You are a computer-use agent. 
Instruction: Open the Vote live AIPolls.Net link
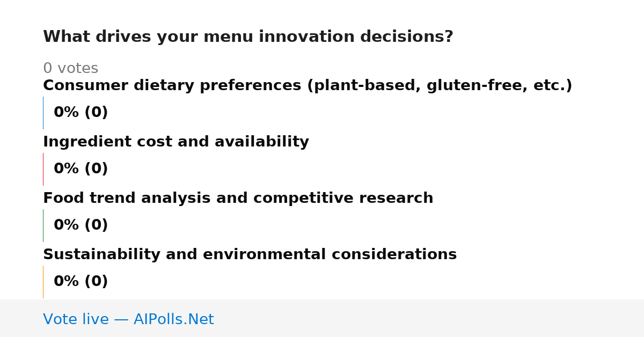pyautogui.click(x=128, y=319)
